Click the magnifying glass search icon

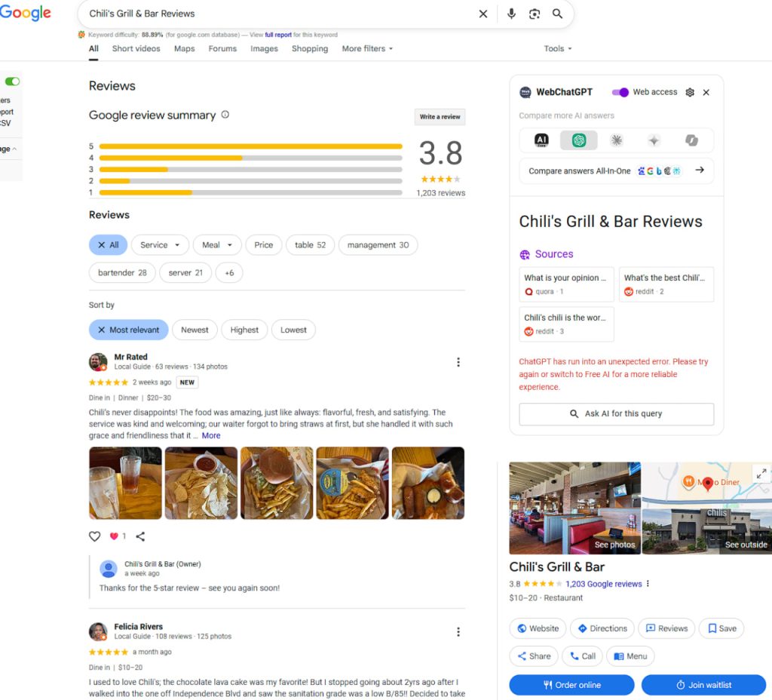[557, 14]
